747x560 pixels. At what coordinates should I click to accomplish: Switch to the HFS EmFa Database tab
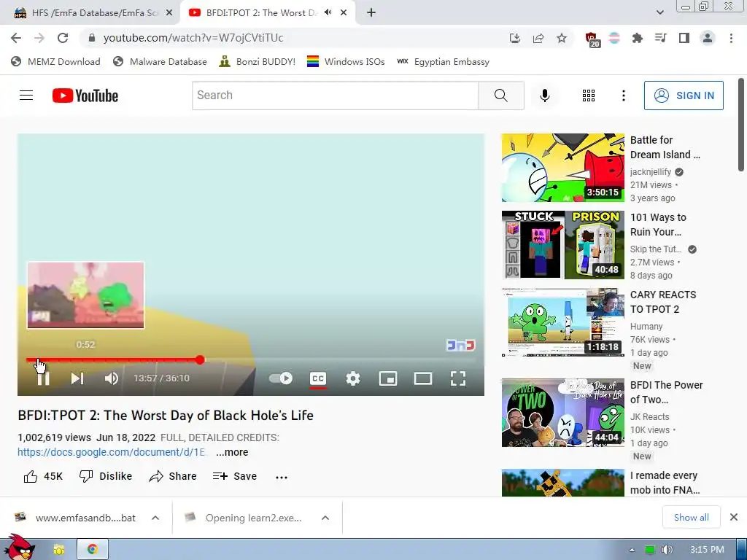[90, 13]
